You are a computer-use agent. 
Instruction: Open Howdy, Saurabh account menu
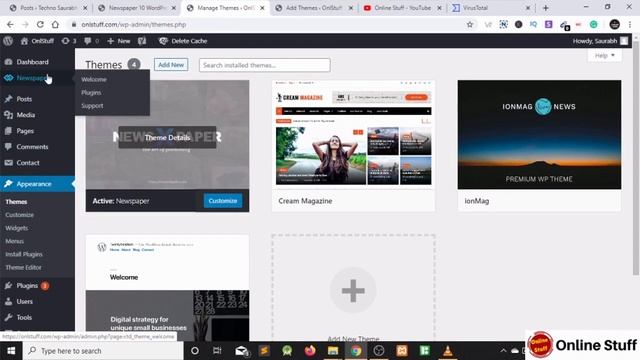tap(600, 41)
